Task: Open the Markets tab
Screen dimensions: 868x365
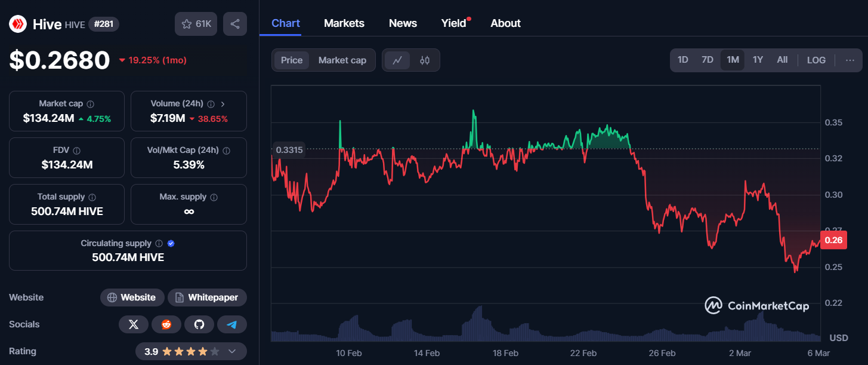Action: click(x=344, y=23)
